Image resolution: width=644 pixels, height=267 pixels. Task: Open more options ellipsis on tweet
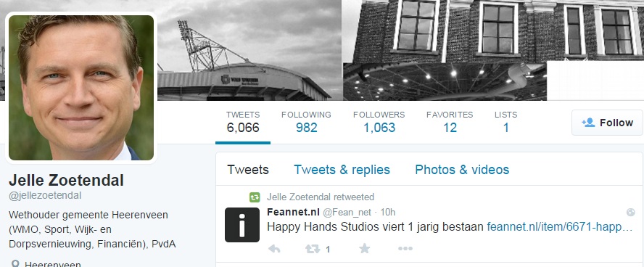coord(405,249)
